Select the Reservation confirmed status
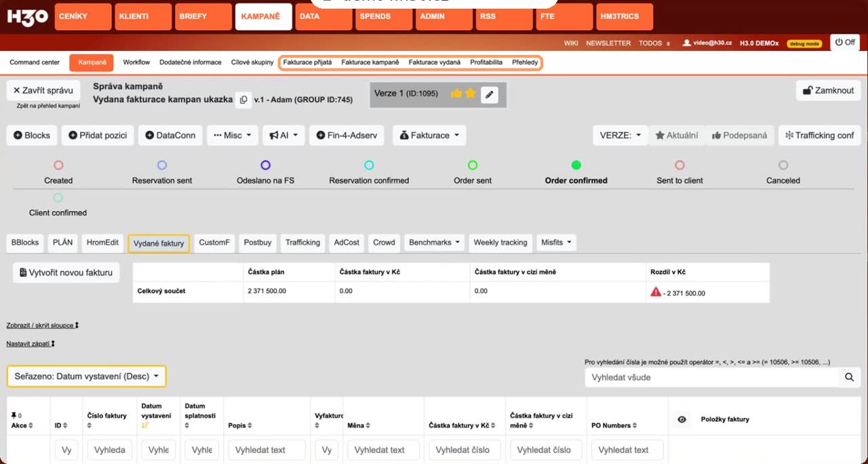The image size is (868, 464). [x=369, y=165]
